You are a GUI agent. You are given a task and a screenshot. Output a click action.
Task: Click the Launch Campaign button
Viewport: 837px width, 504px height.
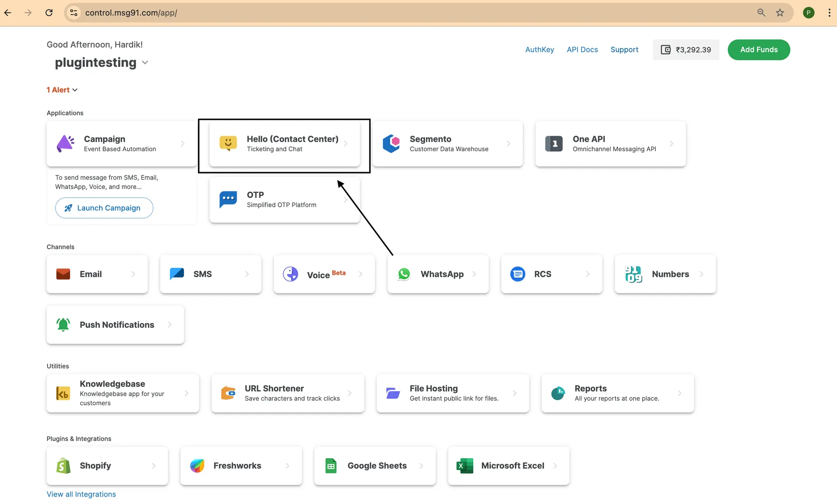click(104, 208)
